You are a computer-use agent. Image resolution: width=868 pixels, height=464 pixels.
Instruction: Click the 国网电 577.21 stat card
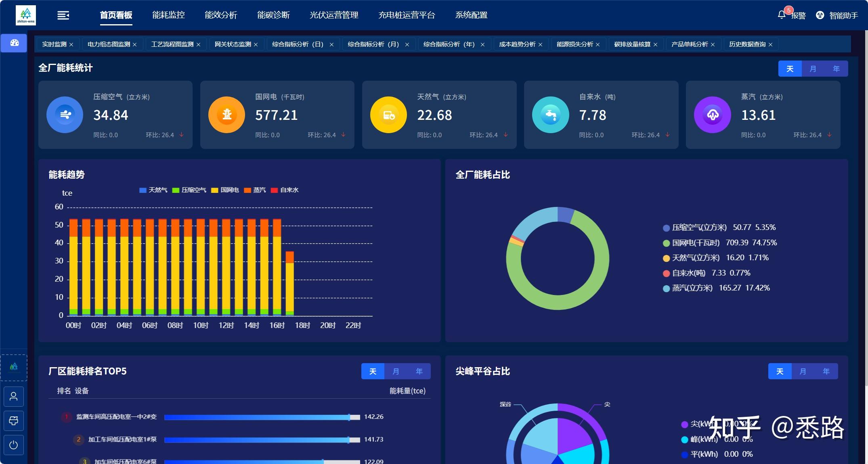coord(277,115)
